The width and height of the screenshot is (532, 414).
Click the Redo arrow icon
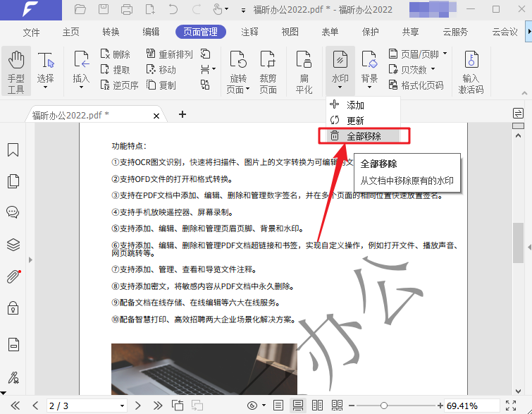(197, 9)
